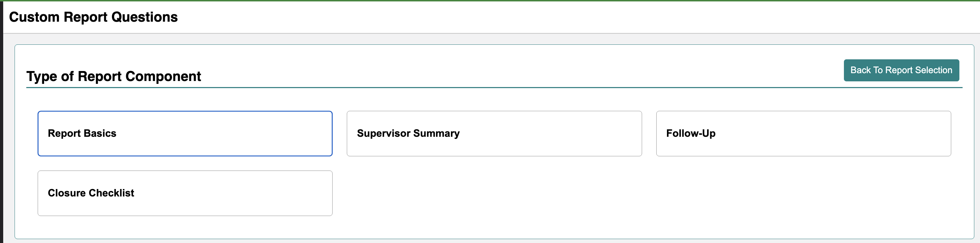This screenshot has width=980, height=243.
Task: Open the Supervisor Summary component
Action: click(494, 134)
